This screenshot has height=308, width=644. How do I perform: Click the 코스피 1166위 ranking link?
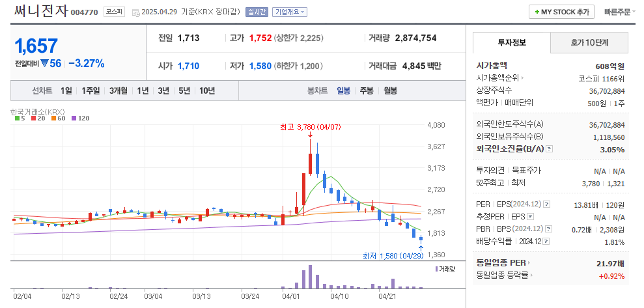tap(601, 78)
